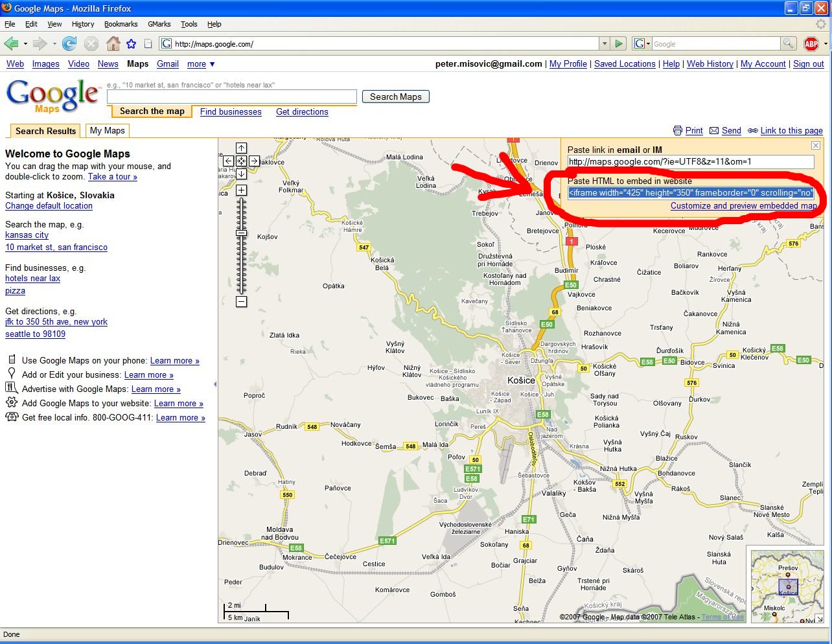Click in the Google Maps search input field

click(231, 97)
